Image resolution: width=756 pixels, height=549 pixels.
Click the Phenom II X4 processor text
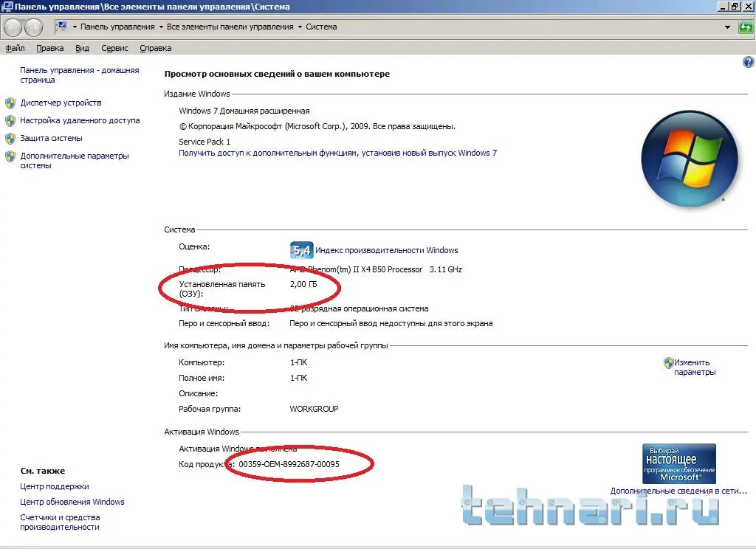(x=376, y=269)
